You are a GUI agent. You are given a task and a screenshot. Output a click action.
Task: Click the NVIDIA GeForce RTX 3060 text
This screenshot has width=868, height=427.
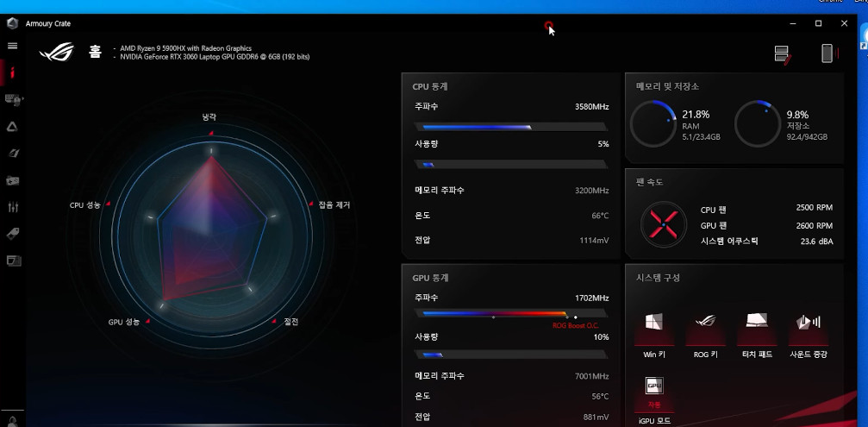point(215,56)
